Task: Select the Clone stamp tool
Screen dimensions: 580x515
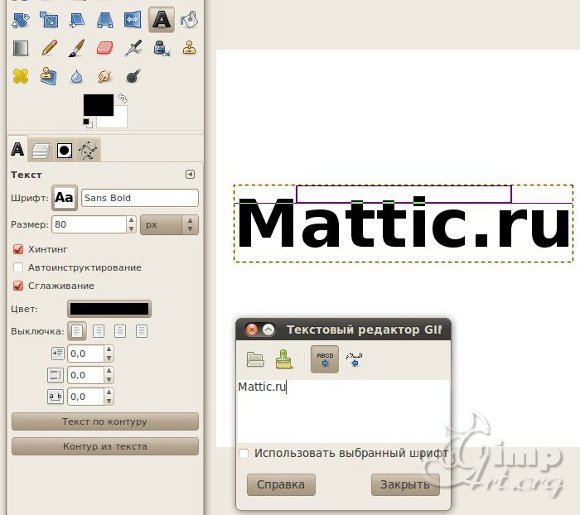Action: point(189,48)
